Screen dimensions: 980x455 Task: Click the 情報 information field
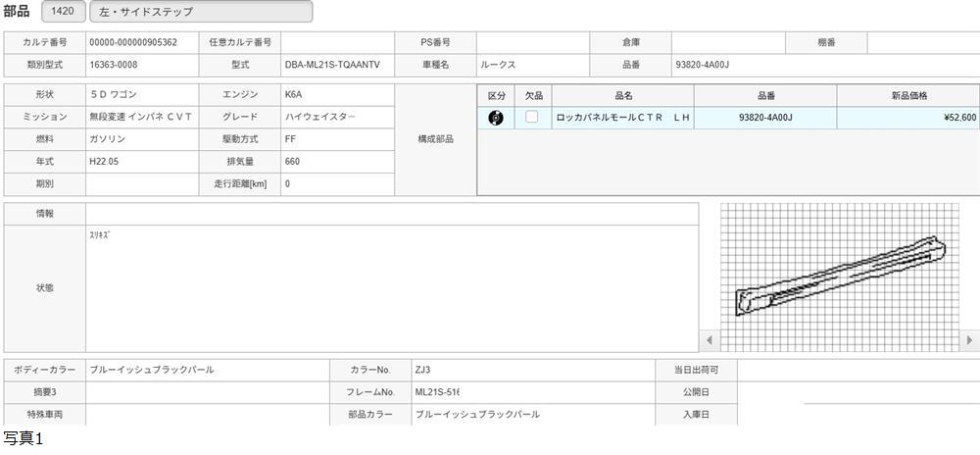(x=392, y=214)
